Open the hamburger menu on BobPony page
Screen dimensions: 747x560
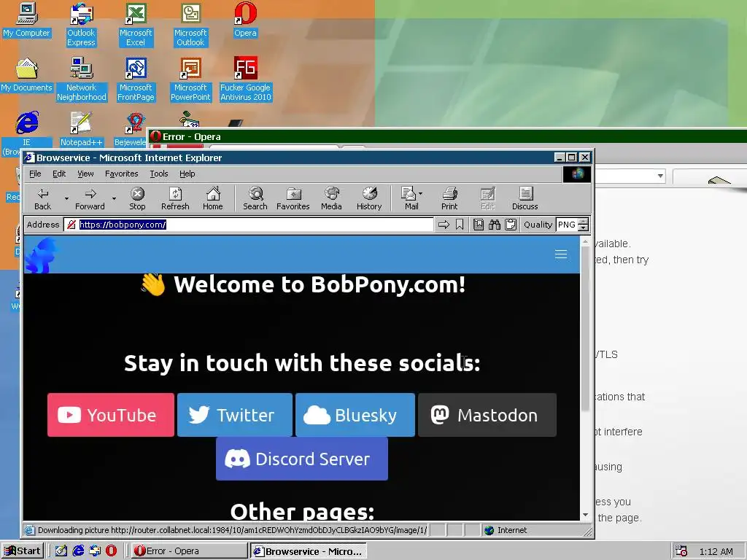coord(561,254)
